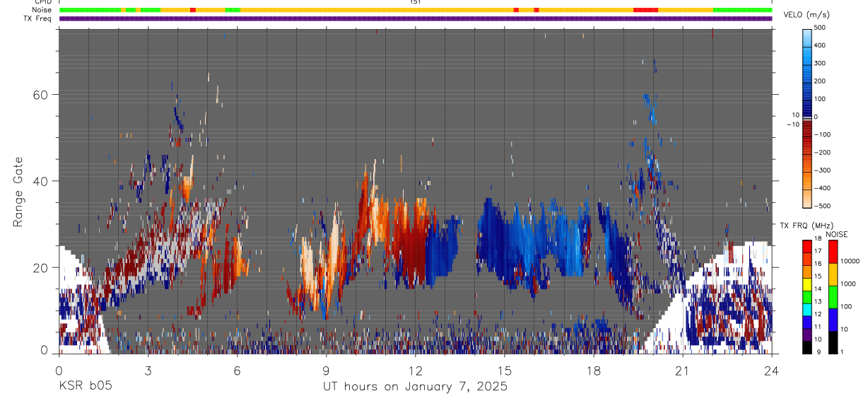Click the '12' label on TX FRQ legend
The height and width of the screenshot is (401, 868).
point(818,314)
